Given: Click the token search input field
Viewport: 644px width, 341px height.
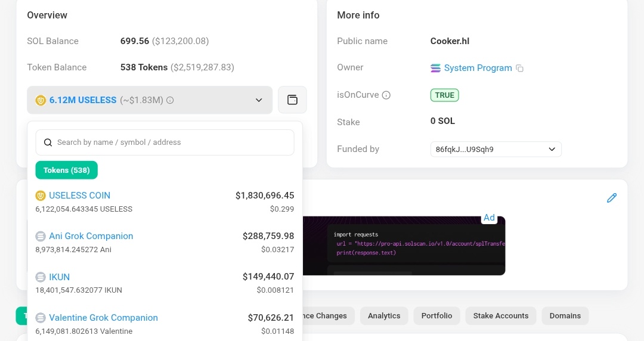Looking at the screenshot, I should coord(165,142).
